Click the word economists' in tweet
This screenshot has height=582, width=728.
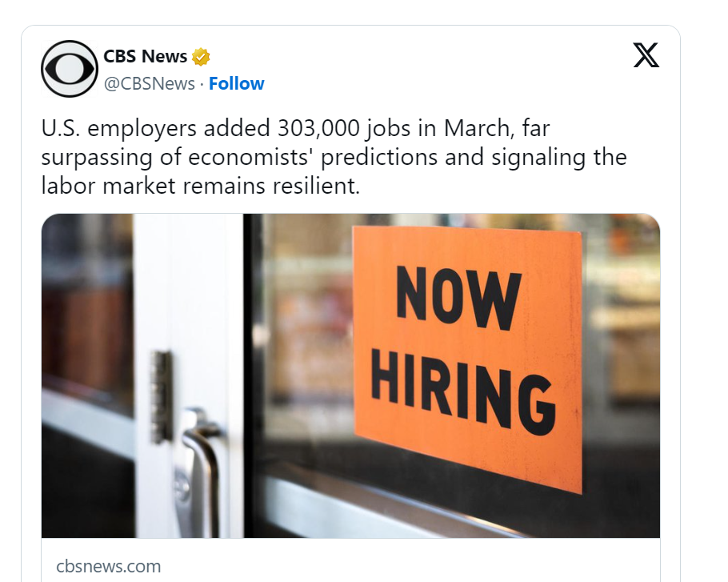click(251, 157)
